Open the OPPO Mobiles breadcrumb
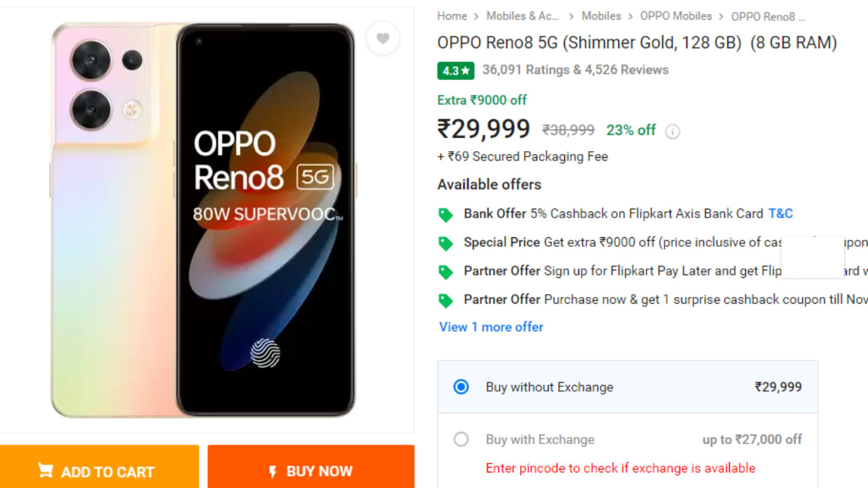 pyautogui.click(x=675, y=16)
